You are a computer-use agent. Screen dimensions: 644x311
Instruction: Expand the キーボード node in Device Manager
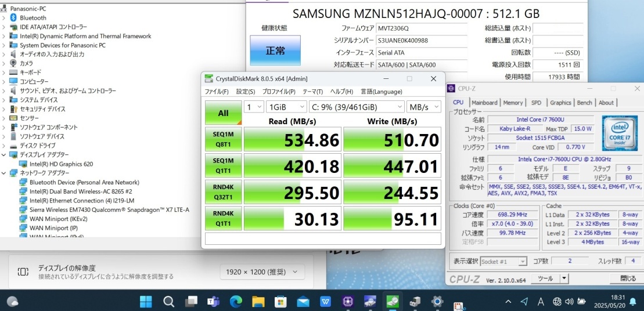tap(3, 73)
